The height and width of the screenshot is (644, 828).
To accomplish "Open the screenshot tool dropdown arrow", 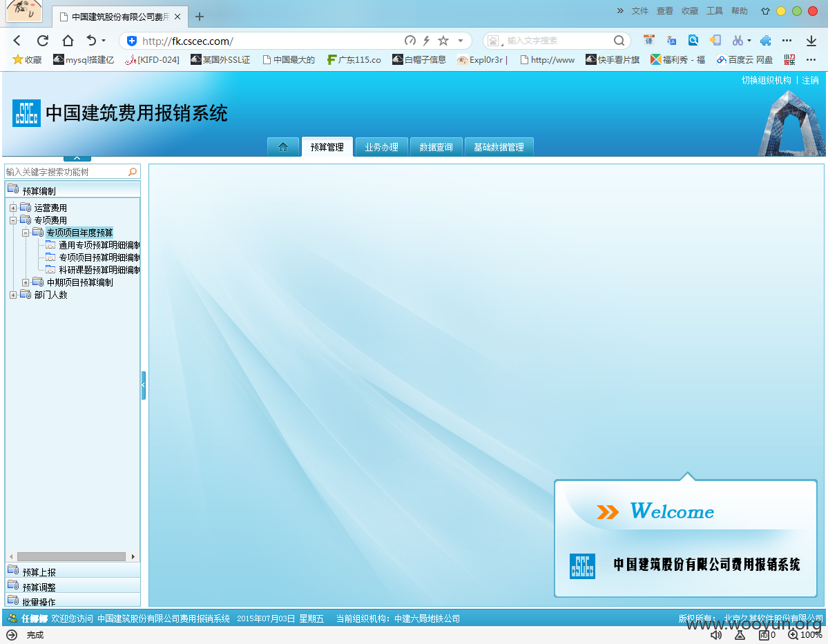I will (x=749, y=41).
